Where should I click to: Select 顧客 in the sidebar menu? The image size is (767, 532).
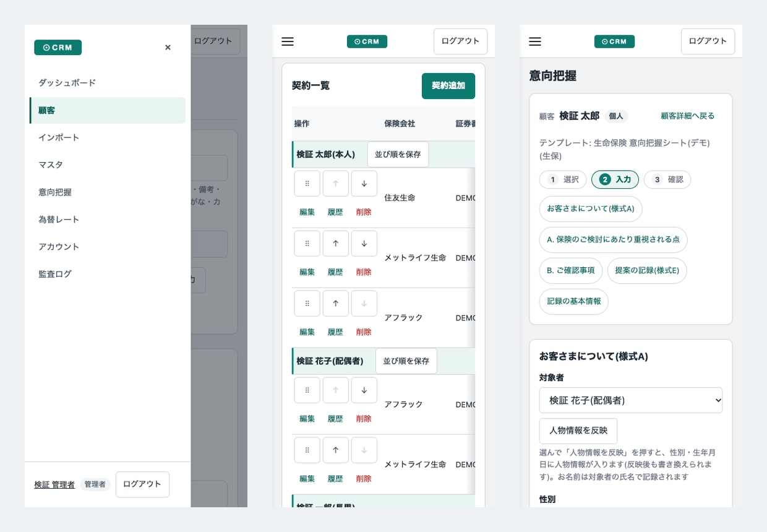[108, 110]
